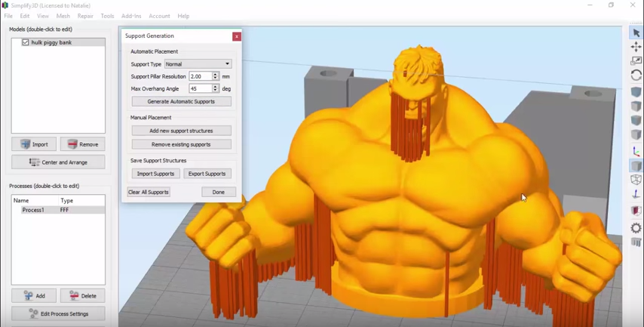Switch to the default view cube

[636, 91]
